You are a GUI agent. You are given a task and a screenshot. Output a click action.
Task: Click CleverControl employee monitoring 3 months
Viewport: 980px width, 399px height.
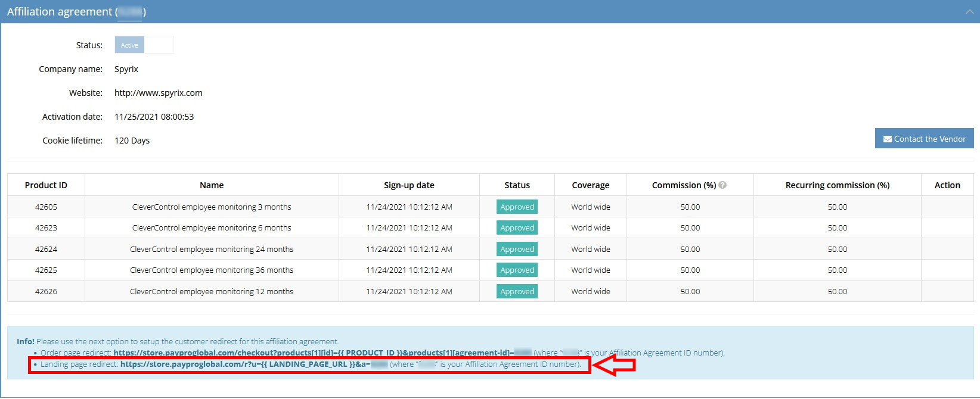click(212, 207)
